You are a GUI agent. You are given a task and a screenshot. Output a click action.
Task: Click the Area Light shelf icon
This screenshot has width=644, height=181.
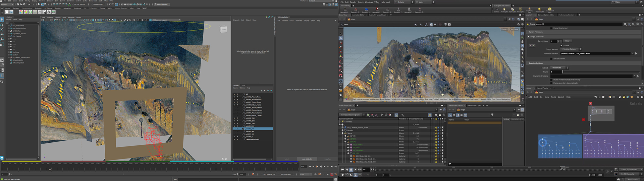[x=520, y=10]
